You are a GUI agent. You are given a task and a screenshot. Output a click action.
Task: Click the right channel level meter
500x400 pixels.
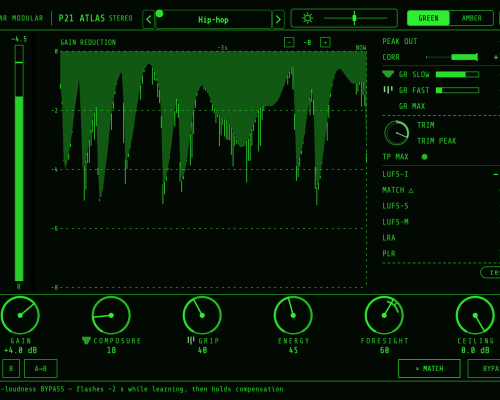pos(19,163)
